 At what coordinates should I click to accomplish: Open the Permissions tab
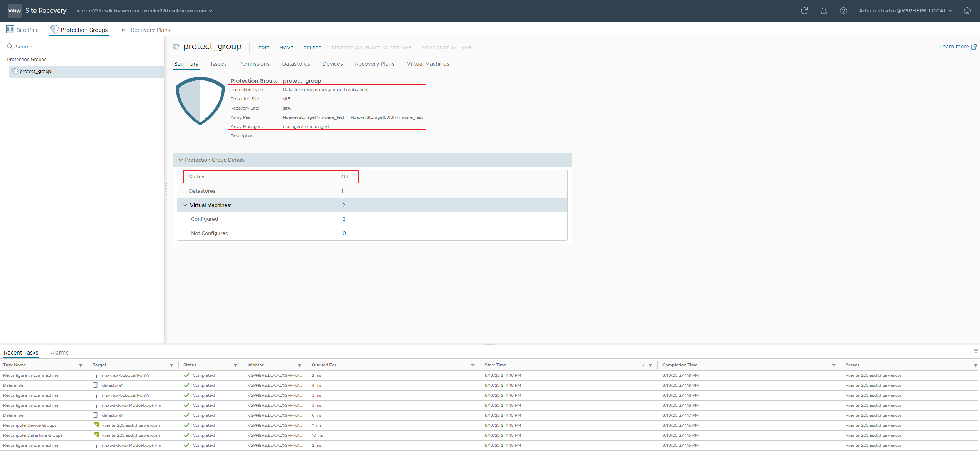(254, 64)
